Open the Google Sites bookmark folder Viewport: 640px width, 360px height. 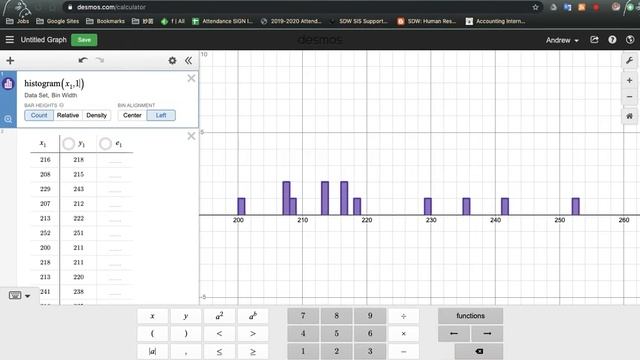[x=58, y=21]
